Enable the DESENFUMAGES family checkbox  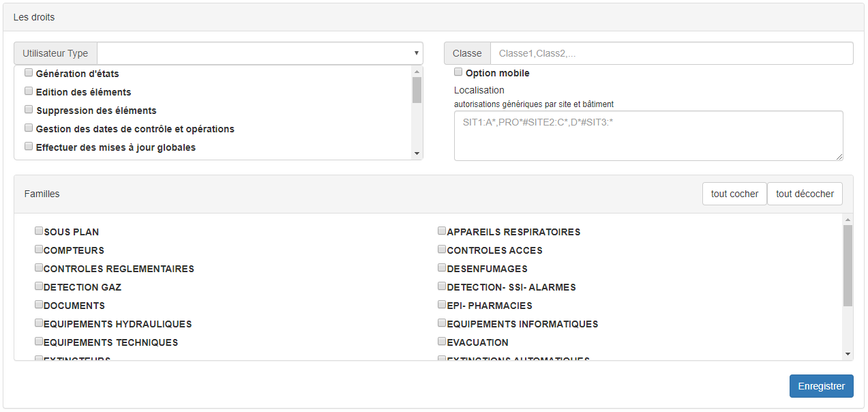click(x=442, y=268)
